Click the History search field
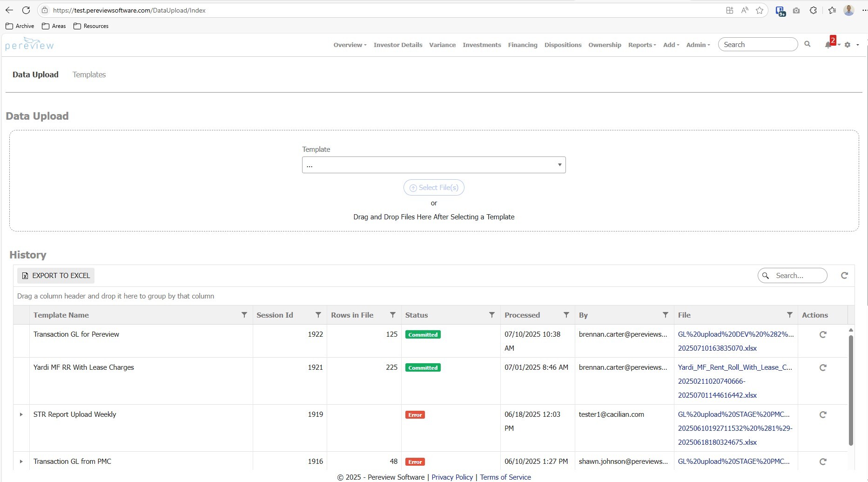The image size is (868, 482). 798,276
